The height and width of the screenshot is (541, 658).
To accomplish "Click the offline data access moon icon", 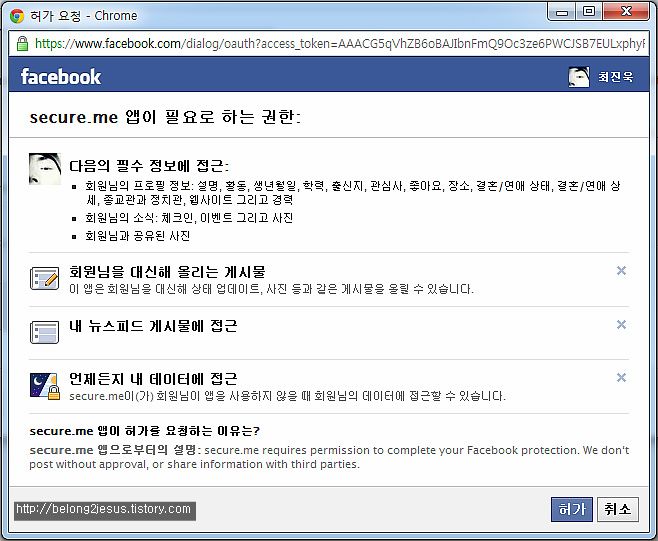I will point(44,386).
